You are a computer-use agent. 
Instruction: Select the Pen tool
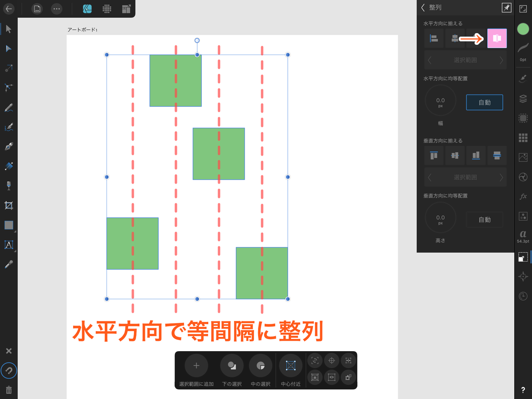(x=8, y=146)
